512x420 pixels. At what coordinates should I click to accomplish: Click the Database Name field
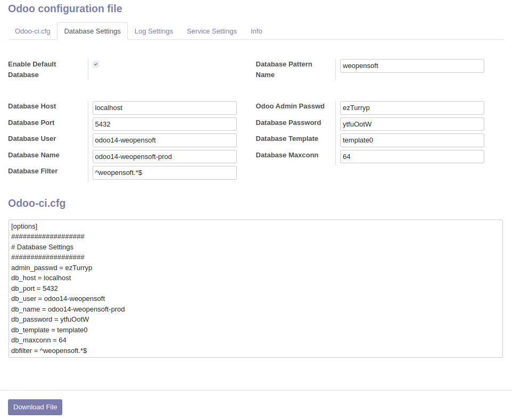pyautogui.click(x=164, y=156)
